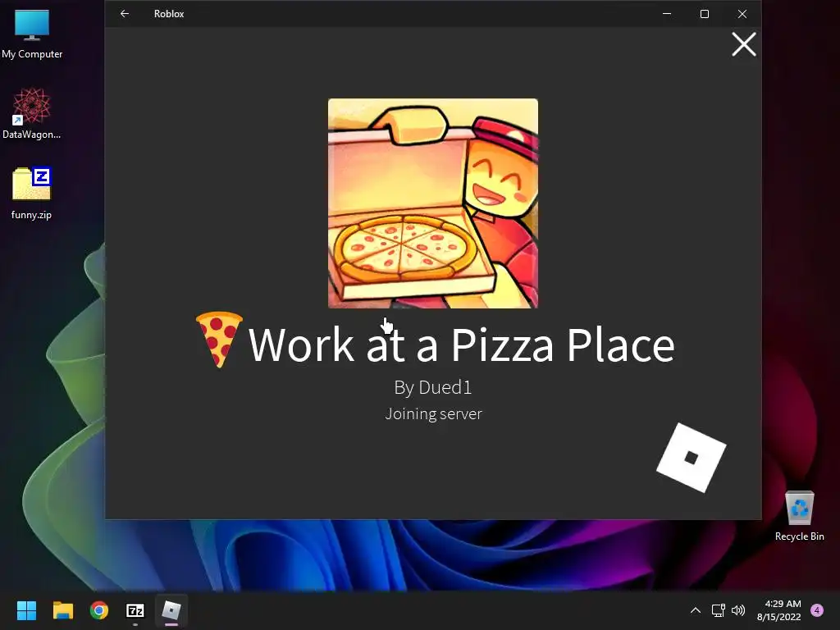The width and height of the screenshot is (840, 630).
Task: Click the spinning Roblox logo loader
Action: point(691,458)
